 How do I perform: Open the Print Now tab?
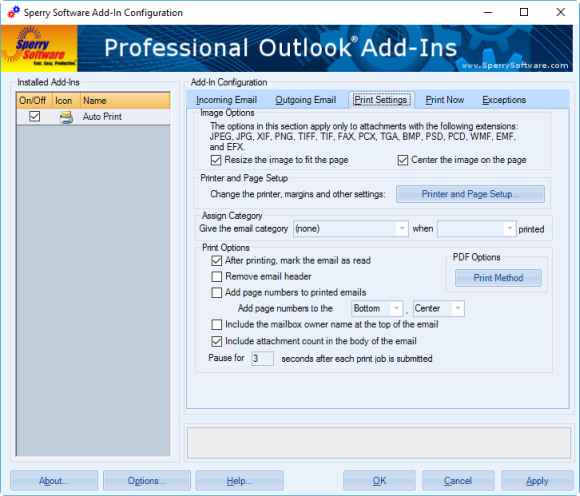click(x=445, y=100)
